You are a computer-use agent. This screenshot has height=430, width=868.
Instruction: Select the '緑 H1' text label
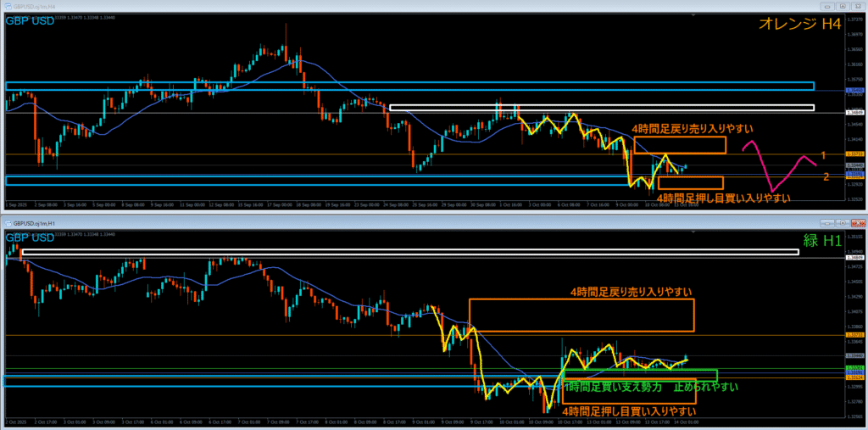click(821, 243)
